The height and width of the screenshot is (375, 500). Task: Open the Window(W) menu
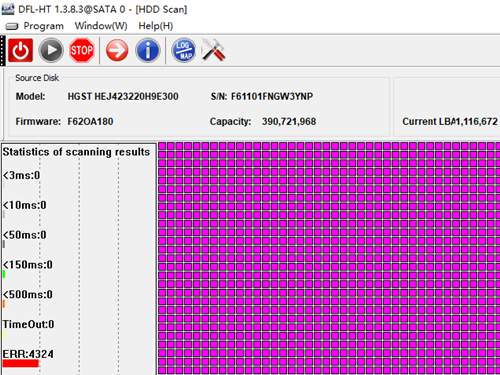(x=101, y=26)
